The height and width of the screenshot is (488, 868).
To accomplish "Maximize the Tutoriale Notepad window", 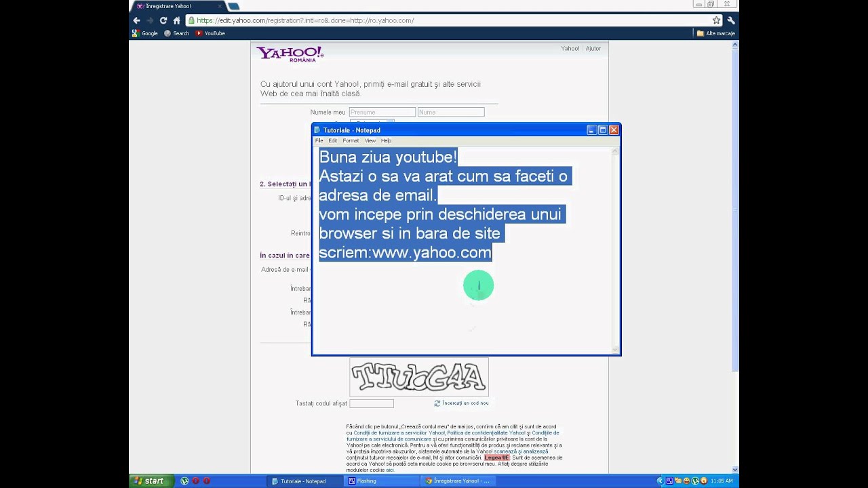I will tap(602, 130).
